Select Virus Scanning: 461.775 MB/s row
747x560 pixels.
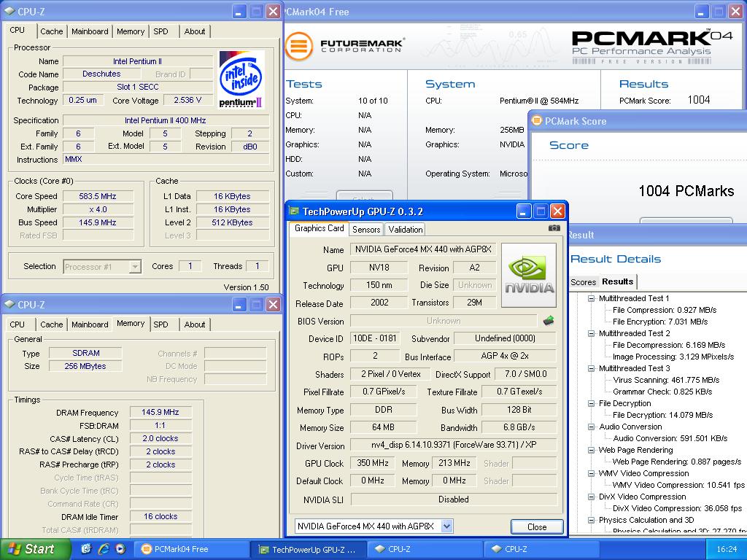pos(666,380)
